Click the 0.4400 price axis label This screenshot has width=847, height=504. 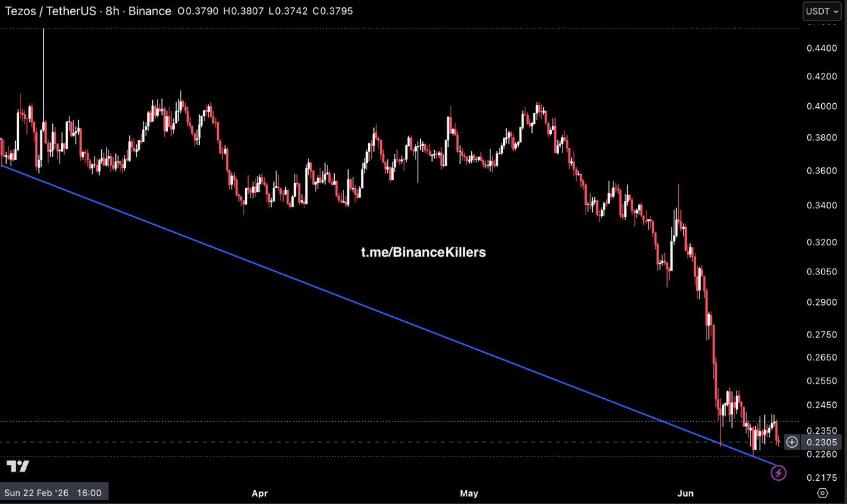822,48
